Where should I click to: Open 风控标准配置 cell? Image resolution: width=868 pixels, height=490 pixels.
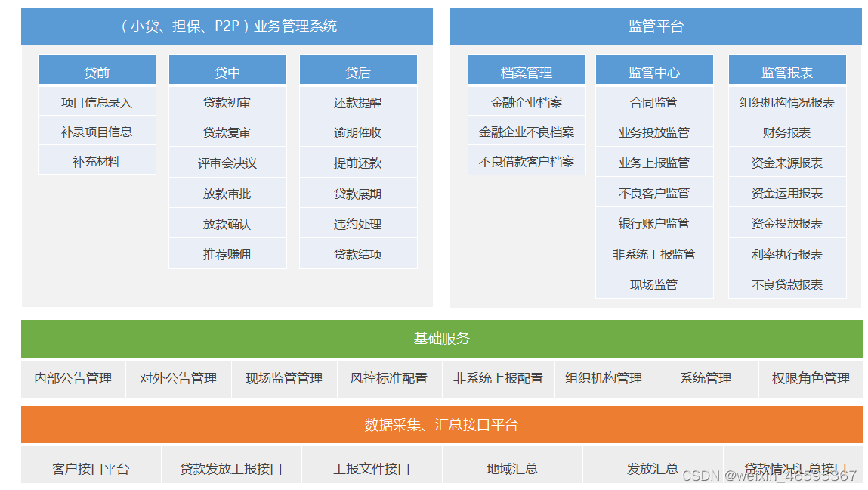pyautogui.click(x=389, y=379)
